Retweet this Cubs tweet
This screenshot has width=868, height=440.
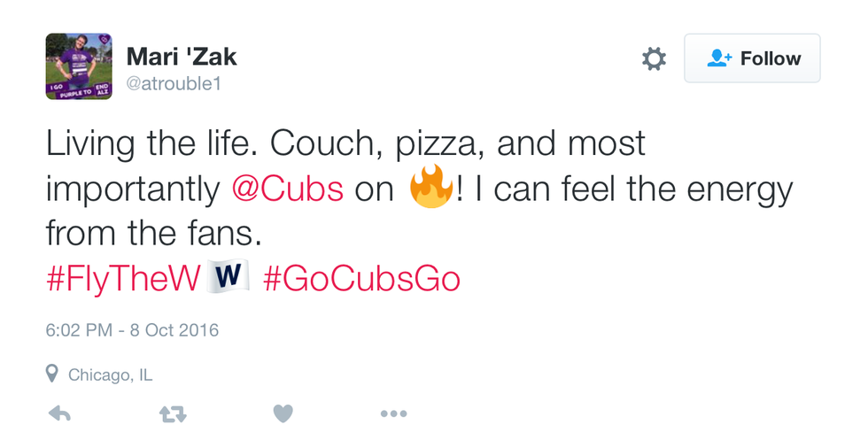coord(171,413)
